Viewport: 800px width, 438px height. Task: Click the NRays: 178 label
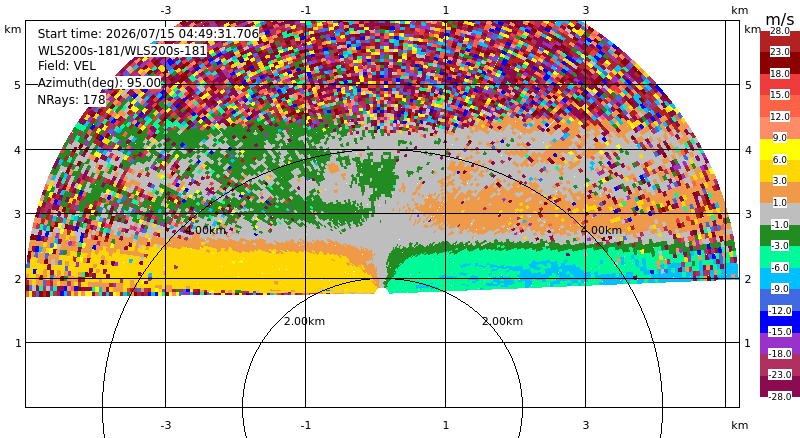coord(71,100)
